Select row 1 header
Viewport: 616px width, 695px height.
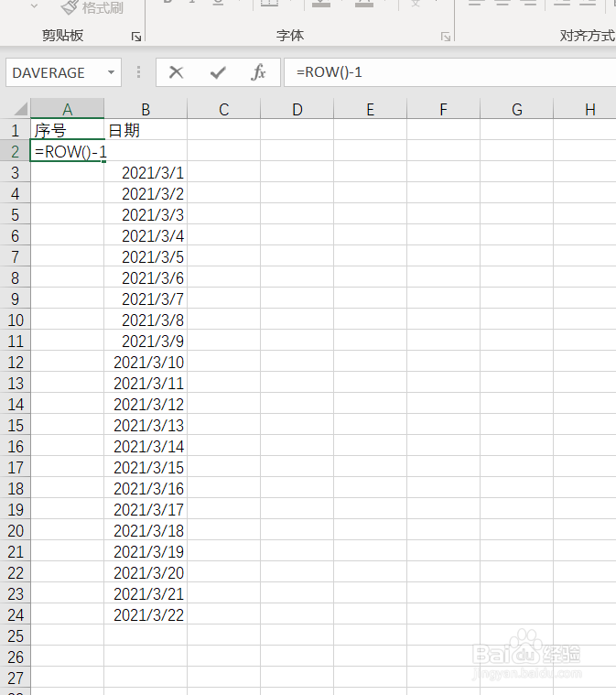(15, 130)
